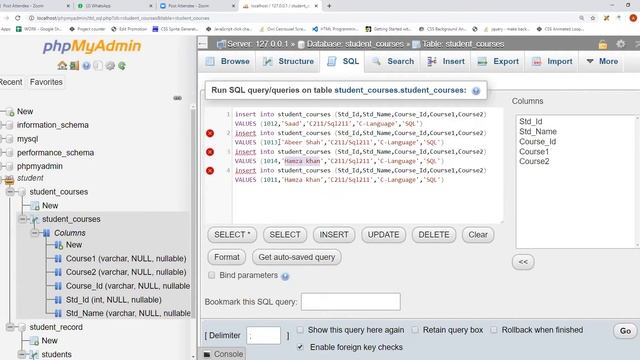Viewport: 640px width, 360px height.
Task: Click the DELETE query button
Action: 433,235
